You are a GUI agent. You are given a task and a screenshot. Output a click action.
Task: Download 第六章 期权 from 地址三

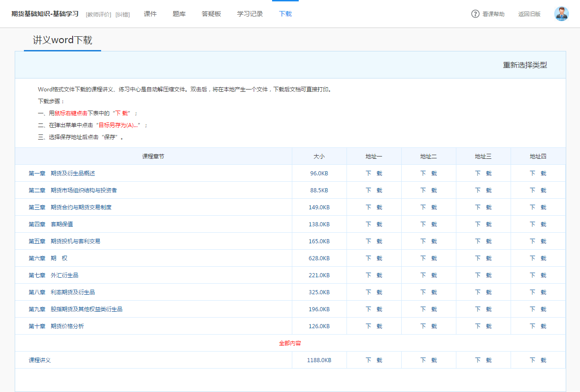[x=483, y=258]
